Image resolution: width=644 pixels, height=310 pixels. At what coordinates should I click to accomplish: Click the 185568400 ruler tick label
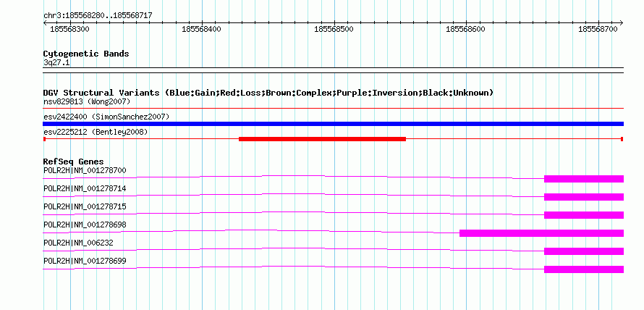tap(201, 29)
